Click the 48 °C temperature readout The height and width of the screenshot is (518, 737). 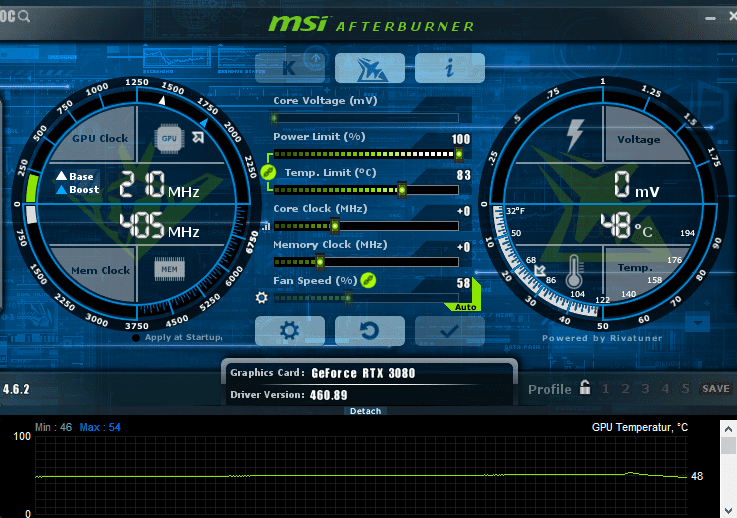pyautogui.click(x=626, y=225)
